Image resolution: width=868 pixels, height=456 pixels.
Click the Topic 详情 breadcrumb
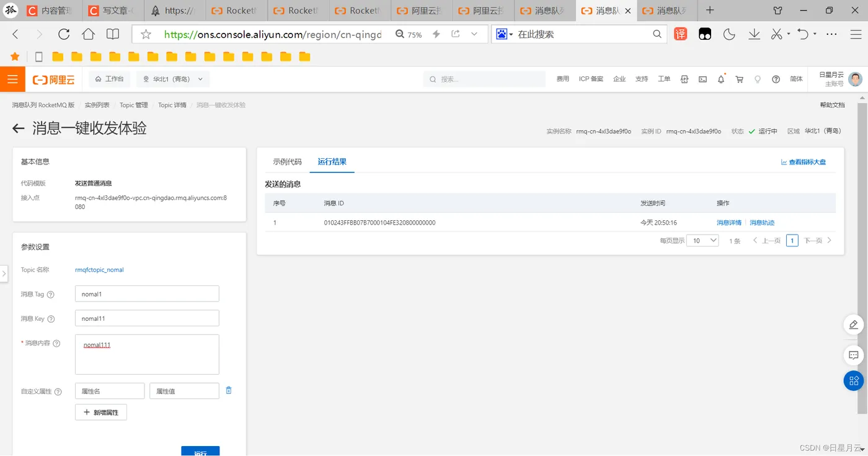tap(172, 105)
